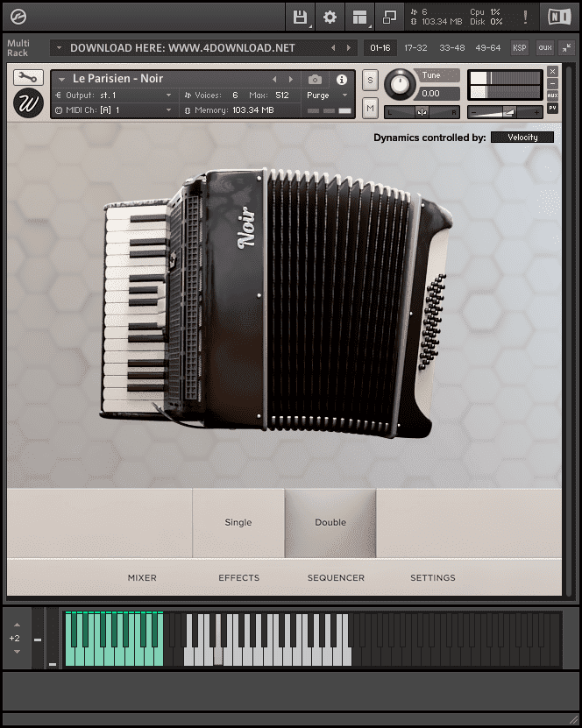Image resolution: width=582 pixels, height=728 pixels.
Task: Remove the instrument with X button
Action: pyautogui.click(x=552, y=71)
